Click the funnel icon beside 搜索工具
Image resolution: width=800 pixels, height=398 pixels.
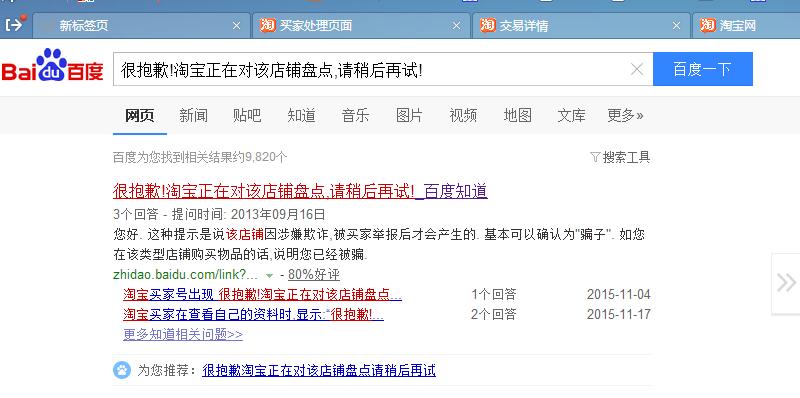(595, 157)
